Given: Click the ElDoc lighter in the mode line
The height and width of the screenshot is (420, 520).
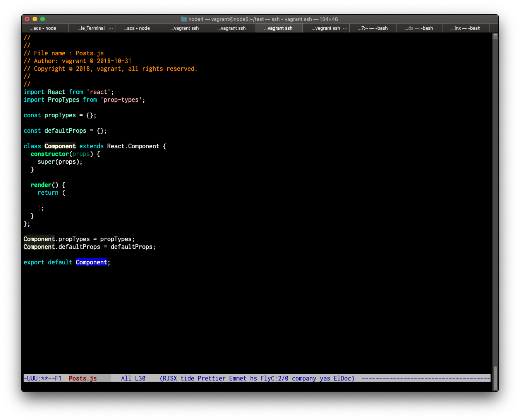Looking at the screenshot, I should (x=343, y=378).
